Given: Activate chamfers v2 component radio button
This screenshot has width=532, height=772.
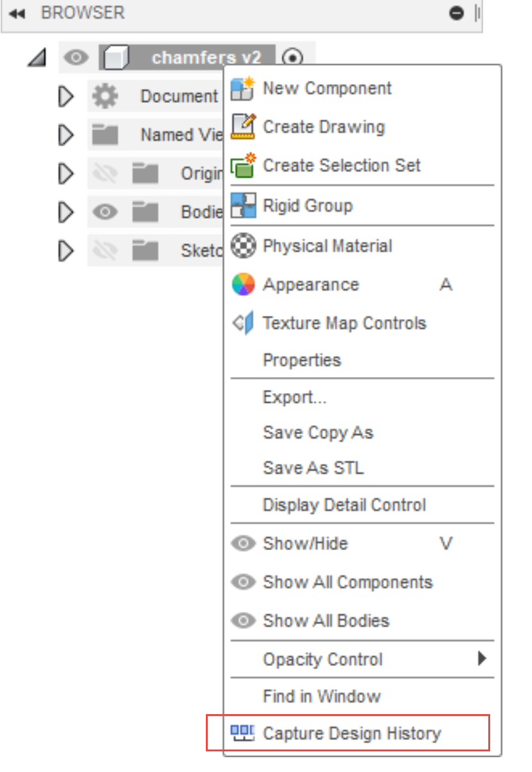Looking at the screenshot, I should point(293,58).
